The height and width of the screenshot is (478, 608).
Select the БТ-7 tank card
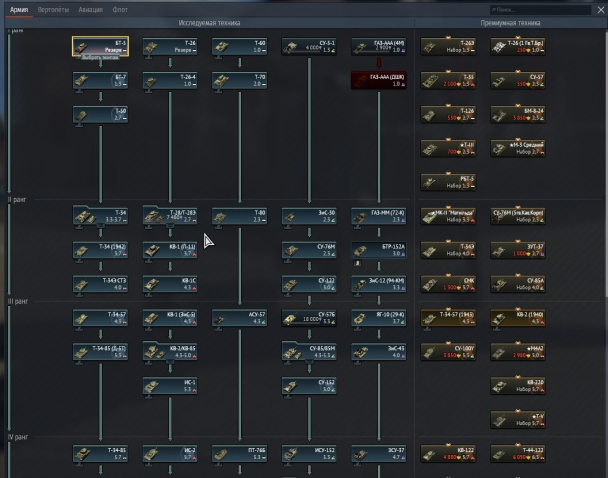(100, 80)
